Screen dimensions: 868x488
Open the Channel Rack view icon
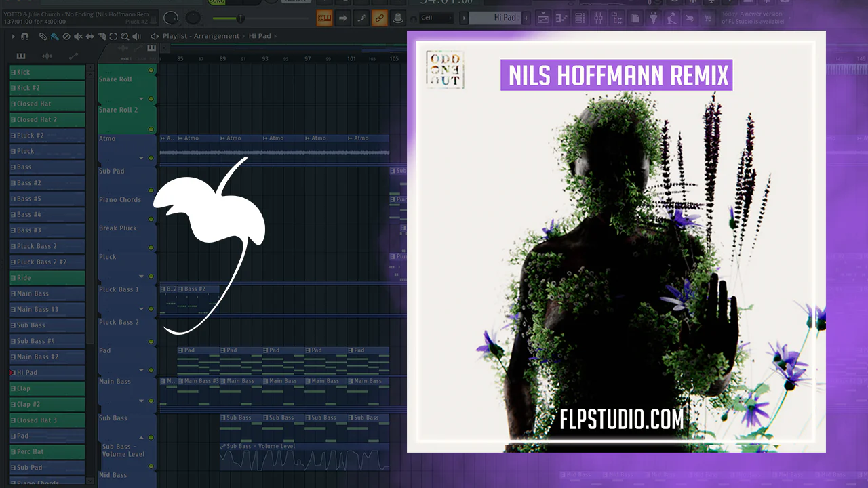580,18
